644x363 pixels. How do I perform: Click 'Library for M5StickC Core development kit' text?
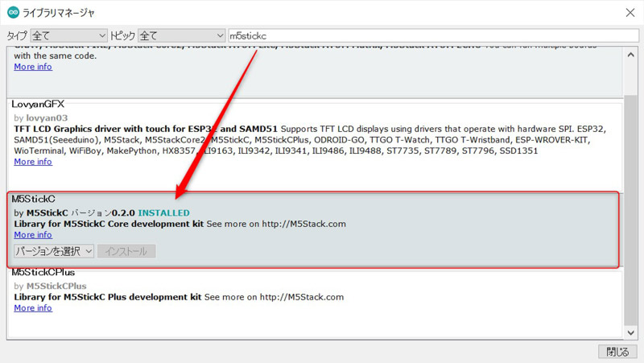pos(109,224)
